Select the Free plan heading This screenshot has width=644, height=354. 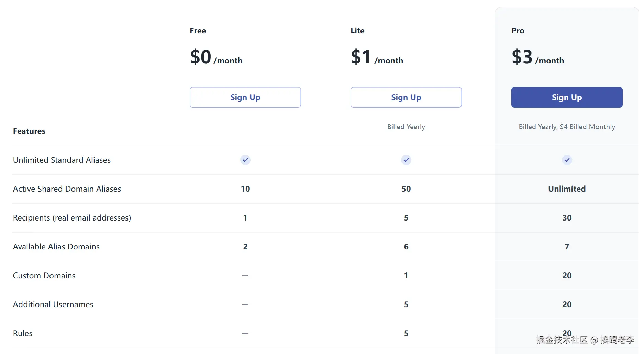[198, 31]
